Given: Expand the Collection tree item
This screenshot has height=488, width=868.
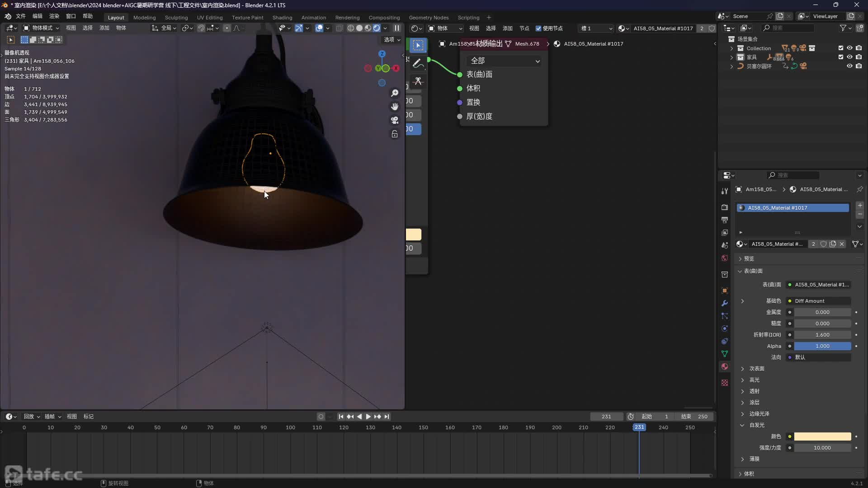Looking at the screenshot, I should (731, 48).
